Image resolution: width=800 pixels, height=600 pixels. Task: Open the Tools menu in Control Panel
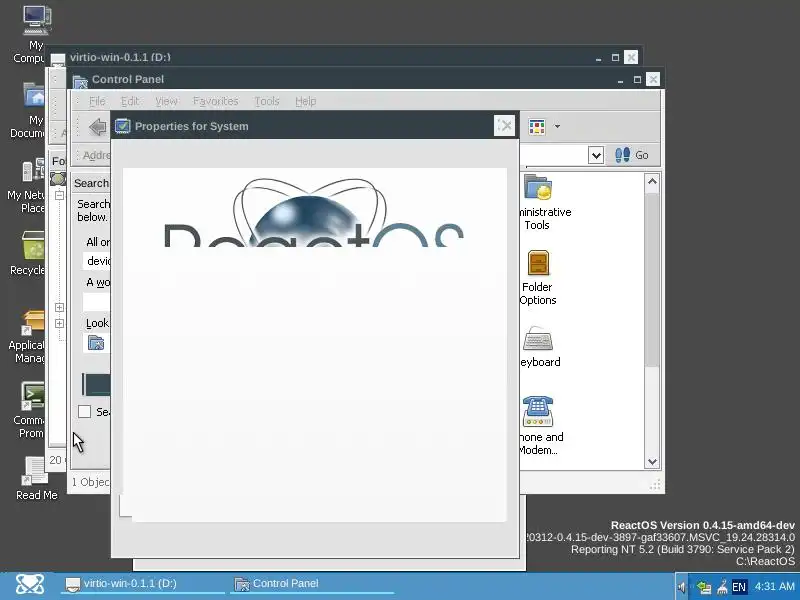coord(267,101)
